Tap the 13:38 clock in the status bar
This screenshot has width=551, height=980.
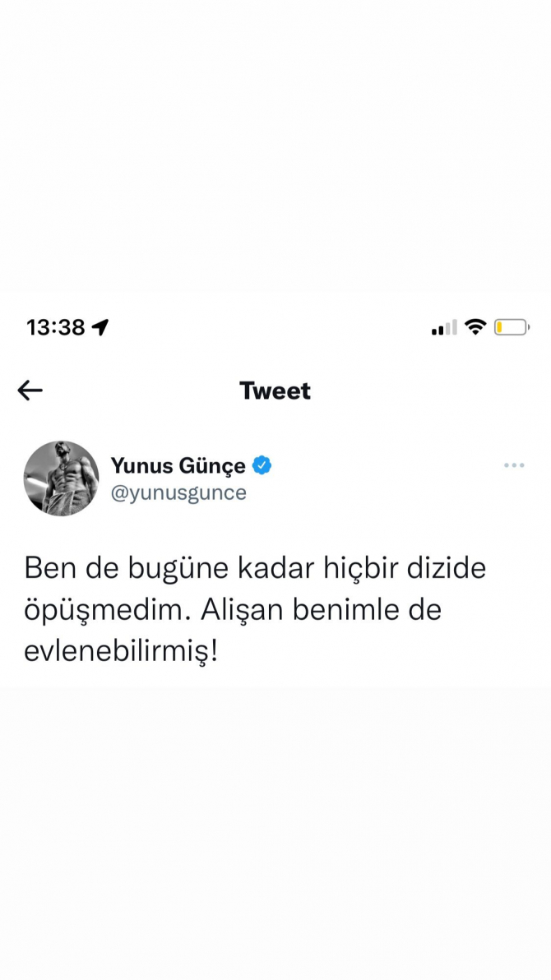tap(56, 327)
